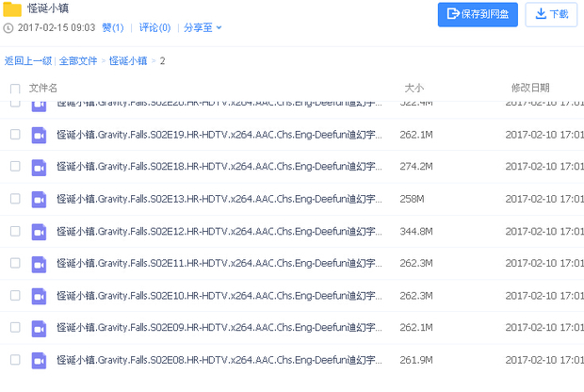
Task: Check the box for the S02E19 file
Action: point(15,135)
